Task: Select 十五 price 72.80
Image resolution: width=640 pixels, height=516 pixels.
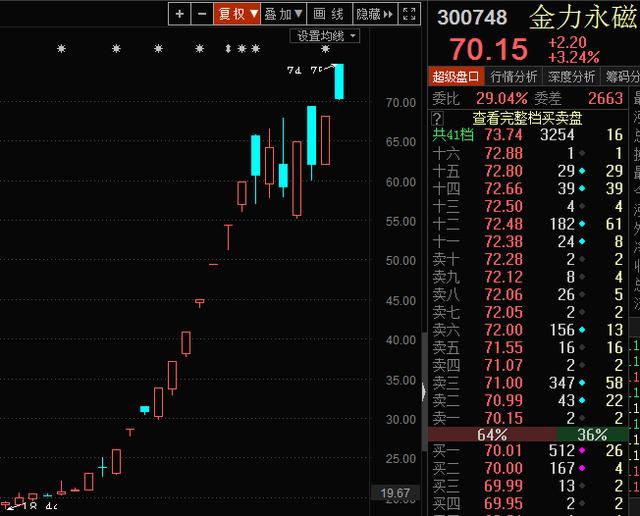Action: point(503,171)
